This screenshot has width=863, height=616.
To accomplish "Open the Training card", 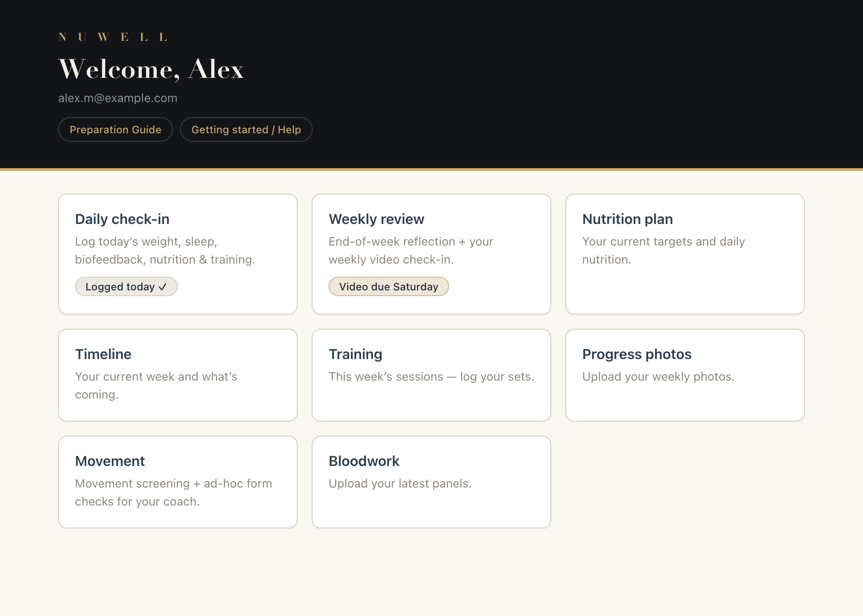I will [431, 375].
